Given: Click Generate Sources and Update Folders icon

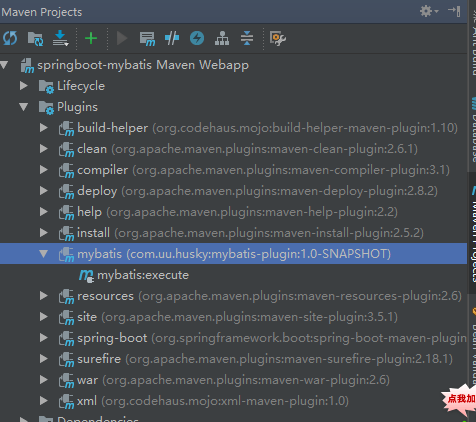Looking at the screenshot, I should point(35,39).
